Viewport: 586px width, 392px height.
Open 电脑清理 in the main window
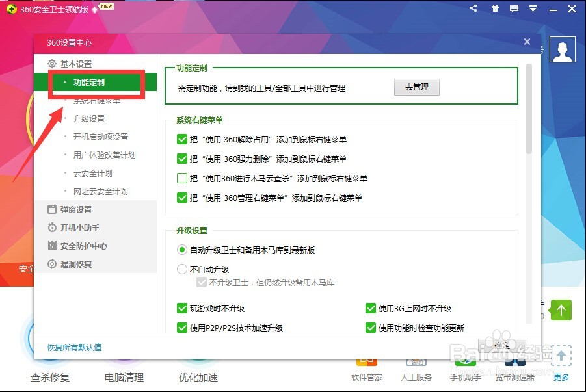click(x=124, y=378)
